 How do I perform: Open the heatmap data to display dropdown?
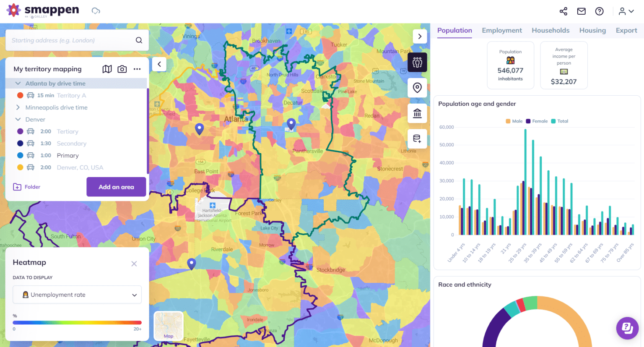tap(77, 295)
